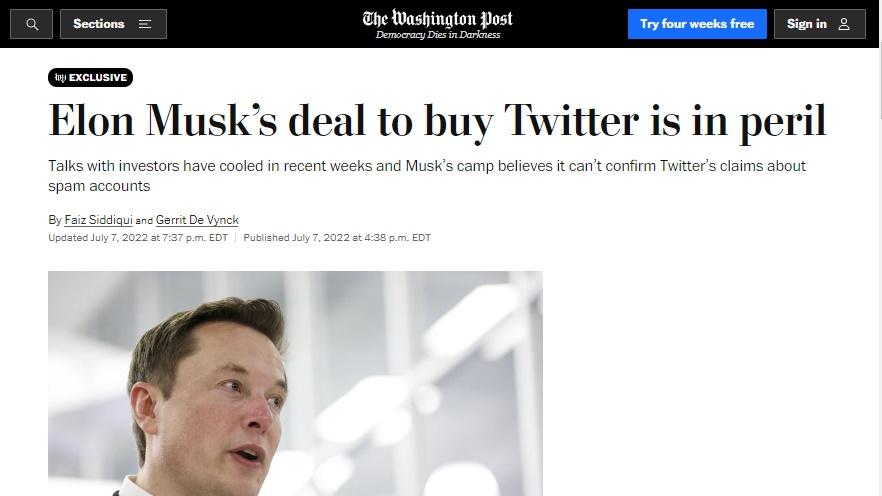
Task: Click The Washington Post masthead logo
Action: tap(437, 18)
